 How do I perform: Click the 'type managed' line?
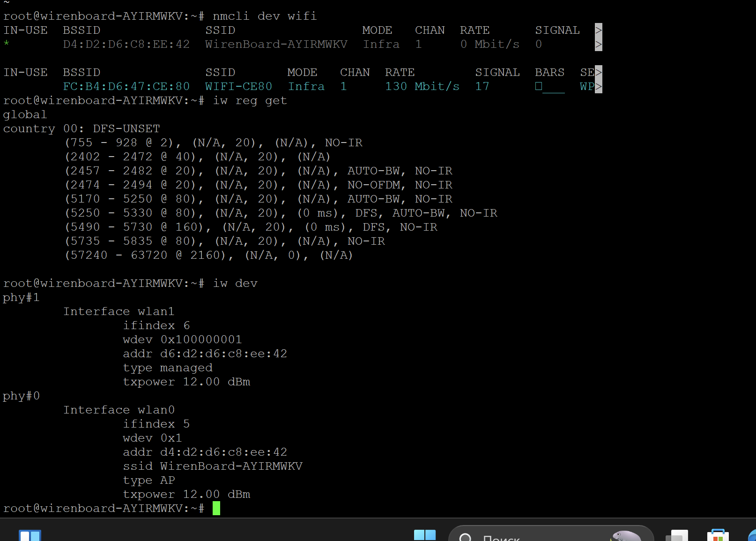(168, 368)
